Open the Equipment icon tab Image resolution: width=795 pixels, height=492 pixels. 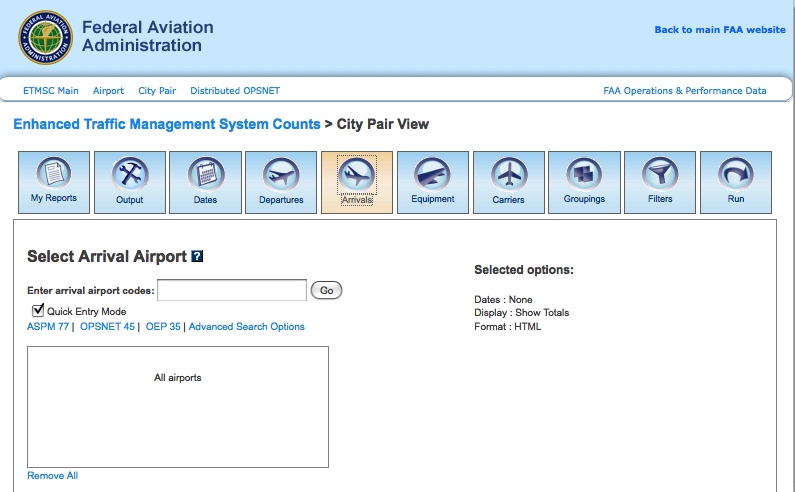click(432, 182)
